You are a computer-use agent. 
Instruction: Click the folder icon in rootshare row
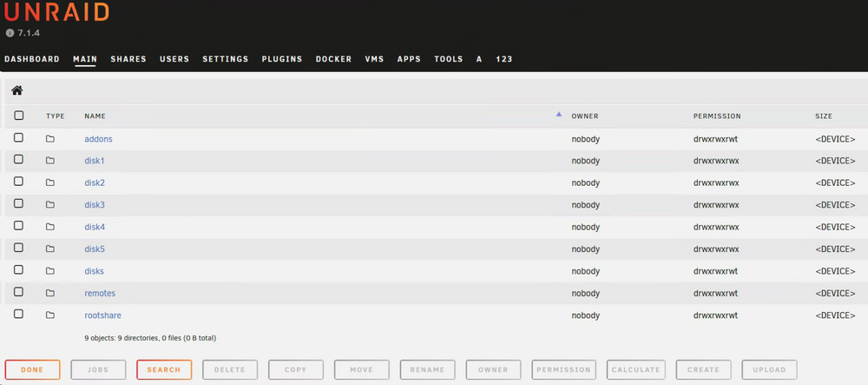50,315
